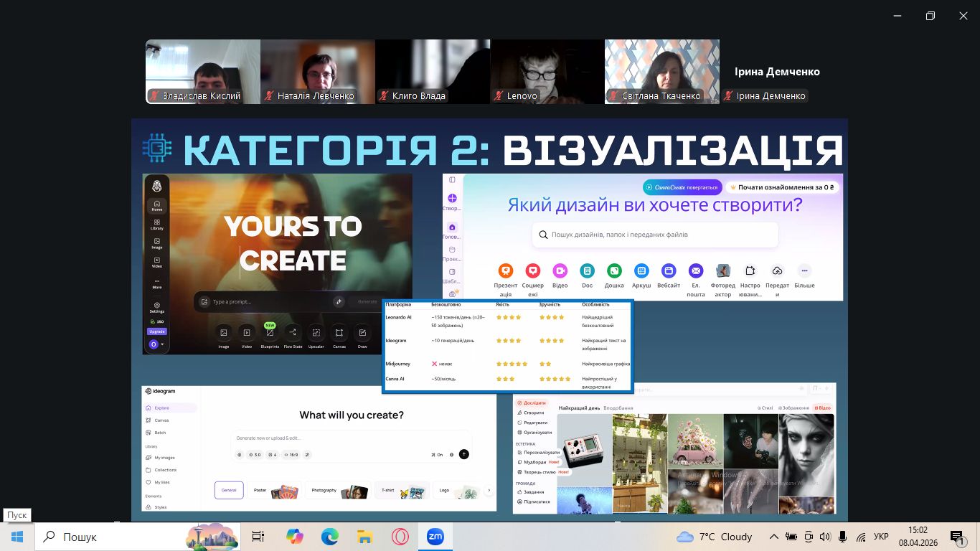Select the Дошка whiteboard type in Canva
The height and width of the screenshot is (551, 980).
pyautogui.click(x=614, y=275)
